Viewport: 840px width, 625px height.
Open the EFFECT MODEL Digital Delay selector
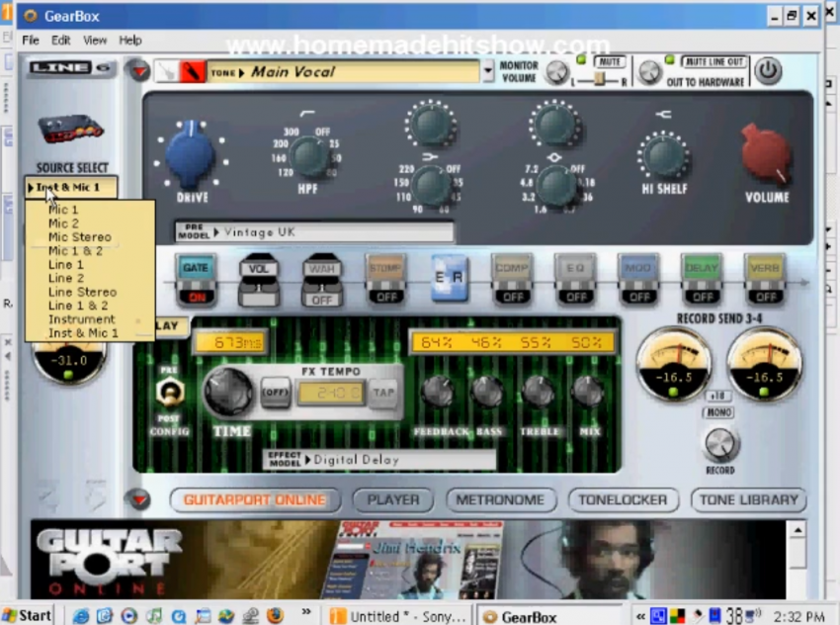379,460
